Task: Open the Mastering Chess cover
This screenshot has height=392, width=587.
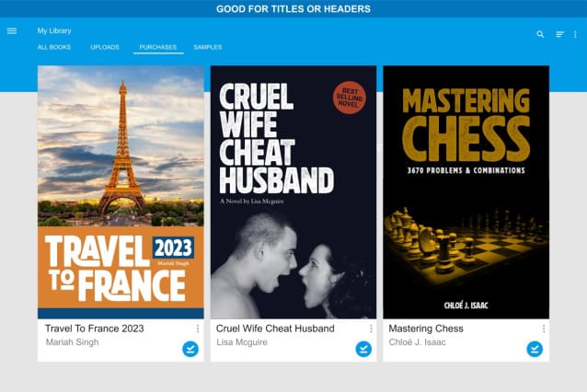Action: [x=466, y=192]
